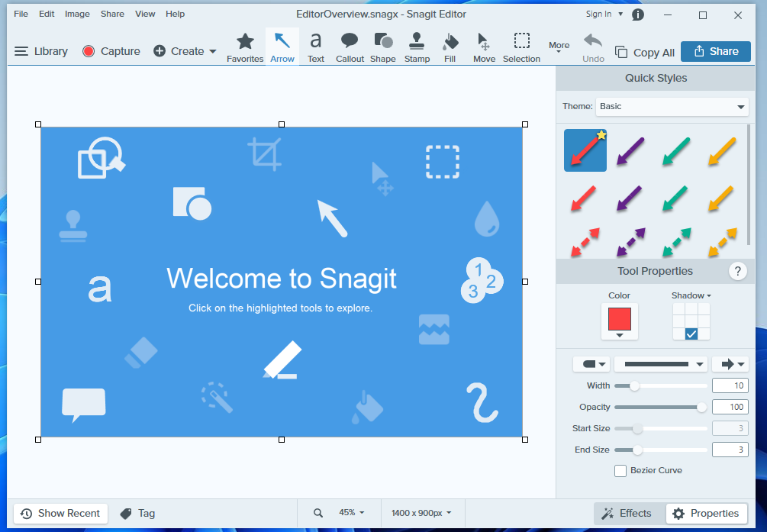The height and width of the screenshot is (532, 767).
Task: Open the Create dropdown
Action: click(185, 51)
